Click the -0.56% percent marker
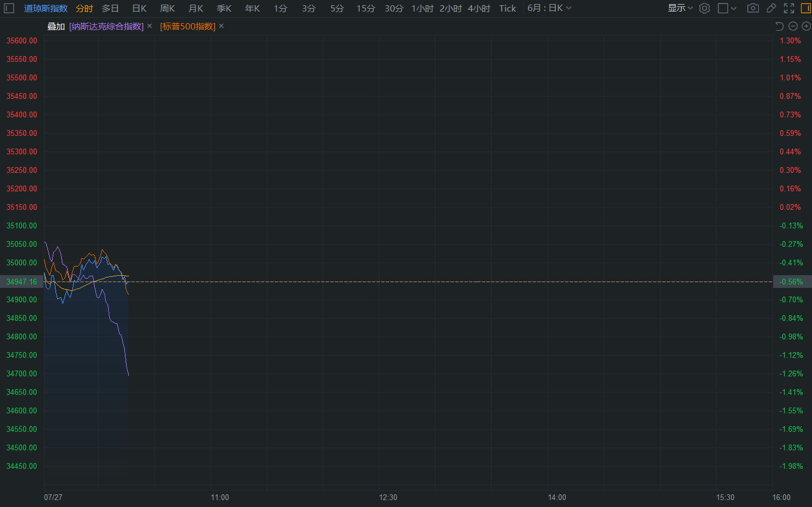The image size is (812, 507). (792, 282)
